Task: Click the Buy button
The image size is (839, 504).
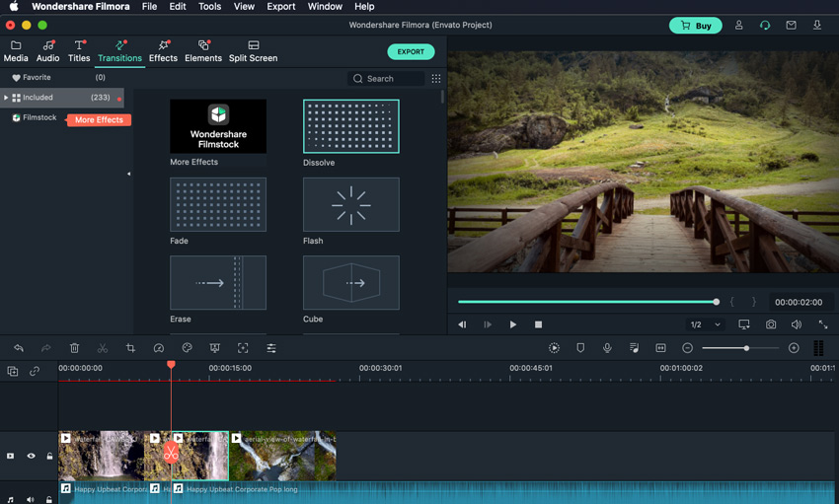Action: (695, 26)
